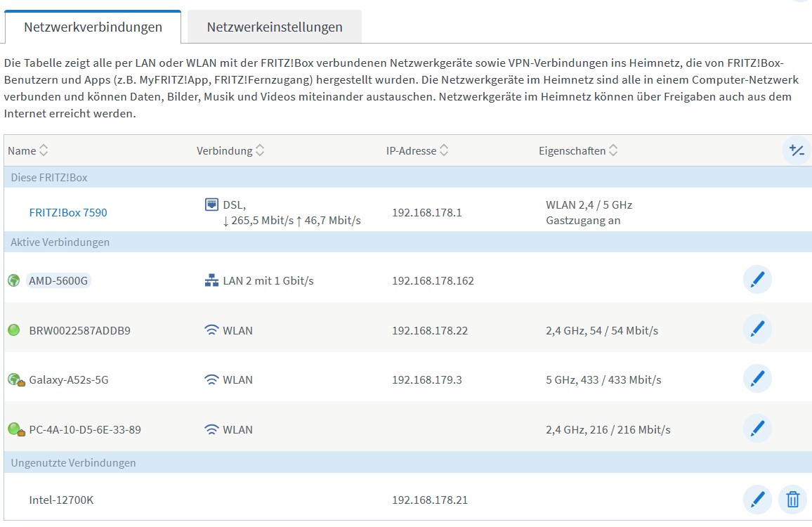Edit the AMD-5600G device entry
Image resolution: width=812 pixels, height=527 pixels.
(x=757, y=280)
